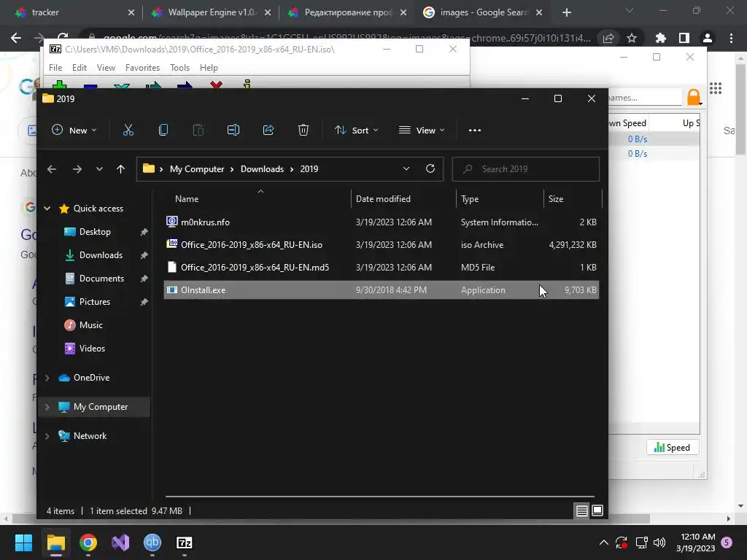This screenshot has width=747, height=560.
Task: Open the View dropdown
Action: pyautogui.click(x=422, y=130)
